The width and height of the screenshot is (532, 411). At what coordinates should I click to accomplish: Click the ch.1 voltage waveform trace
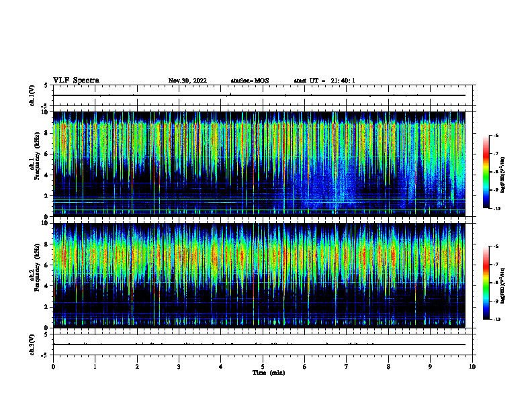(x=259, y=95)
